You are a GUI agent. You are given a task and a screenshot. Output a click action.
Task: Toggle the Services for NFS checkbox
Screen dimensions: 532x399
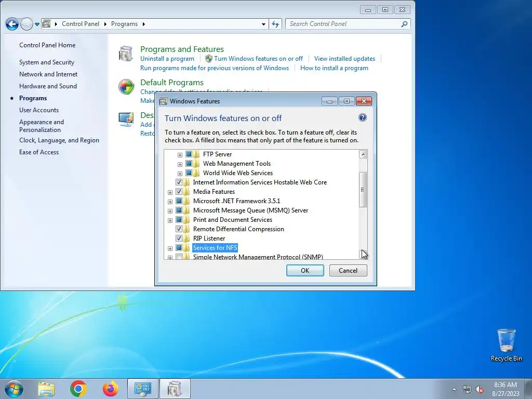tap(179, 248)
